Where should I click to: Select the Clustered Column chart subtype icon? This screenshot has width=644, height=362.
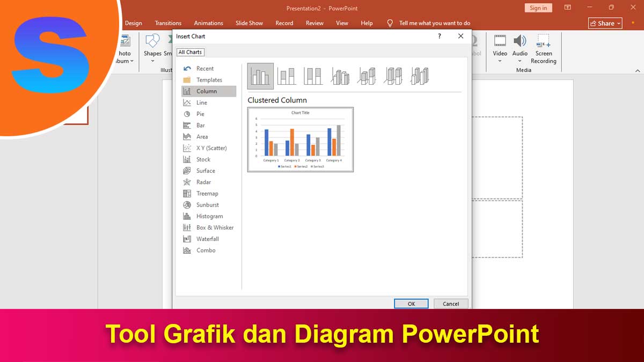pos(260,76)
